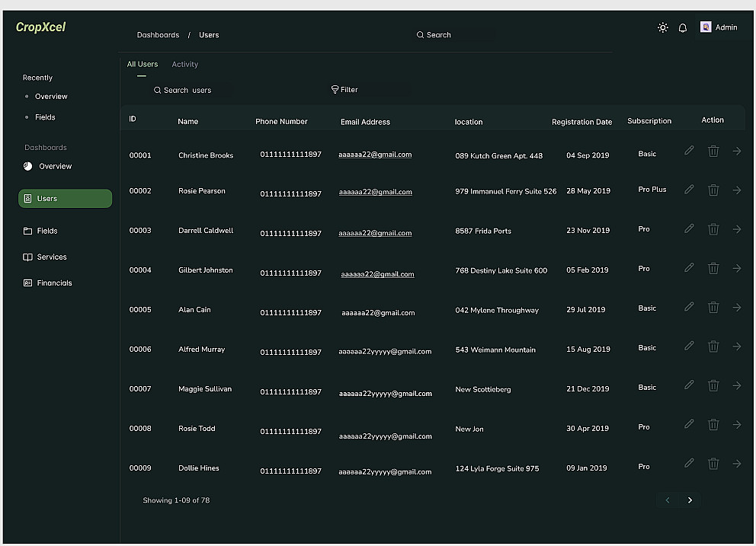
Task: Delete Rosie Todd using trash icon
Action: (713, 424)
